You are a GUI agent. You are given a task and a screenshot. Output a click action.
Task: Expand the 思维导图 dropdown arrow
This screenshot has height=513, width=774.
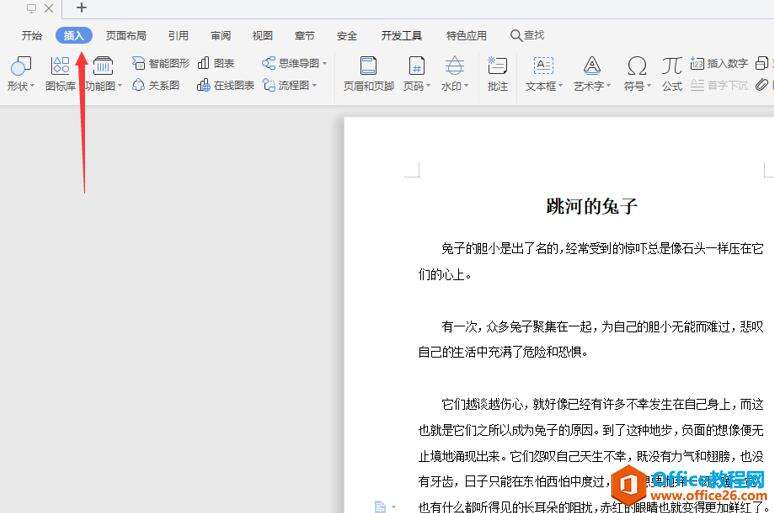coord(324,63)
